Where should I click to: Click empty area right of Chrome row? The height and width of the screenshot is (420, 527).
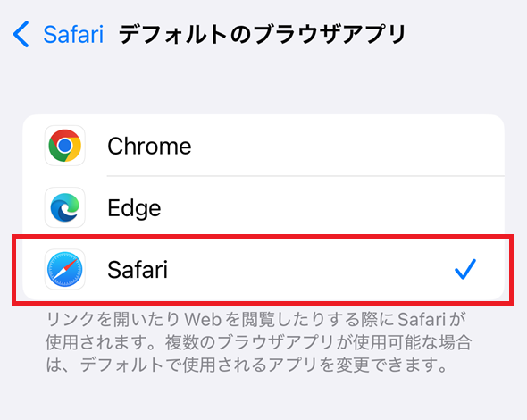[347, 146]
